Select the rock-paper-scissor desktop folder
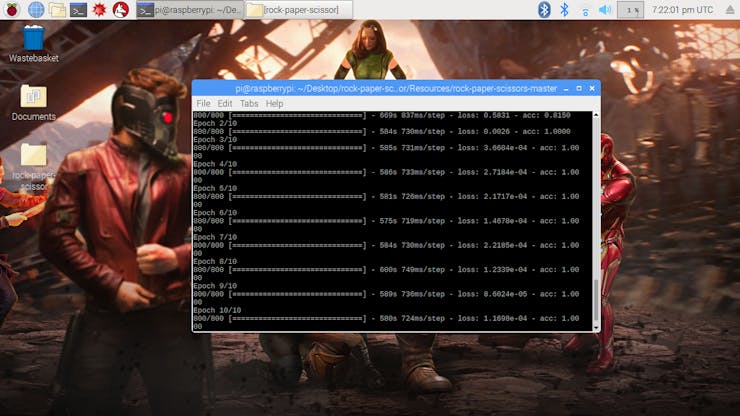This screenshot has width=740, height=416. [x=34, y=167]
